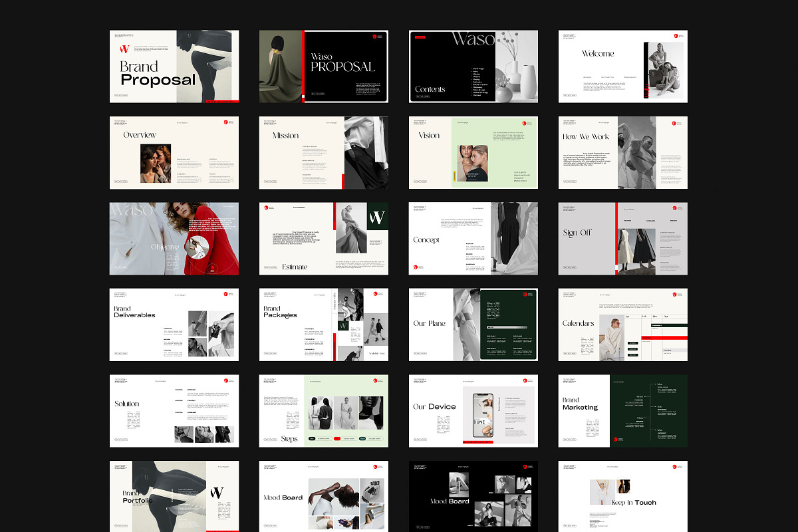Open the Contents slide with vases
This screenshot has width=798, height=532.
point(473,66)
